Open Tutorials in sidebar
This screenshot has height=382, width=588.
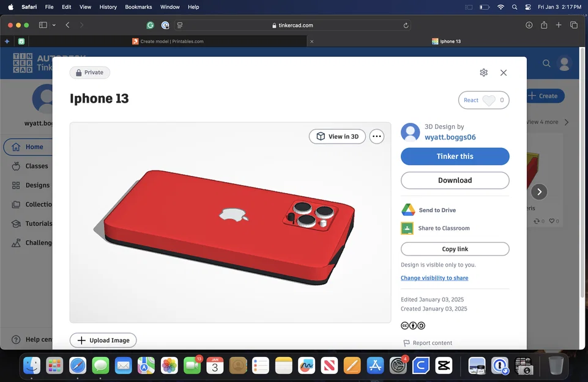point(32,223)
